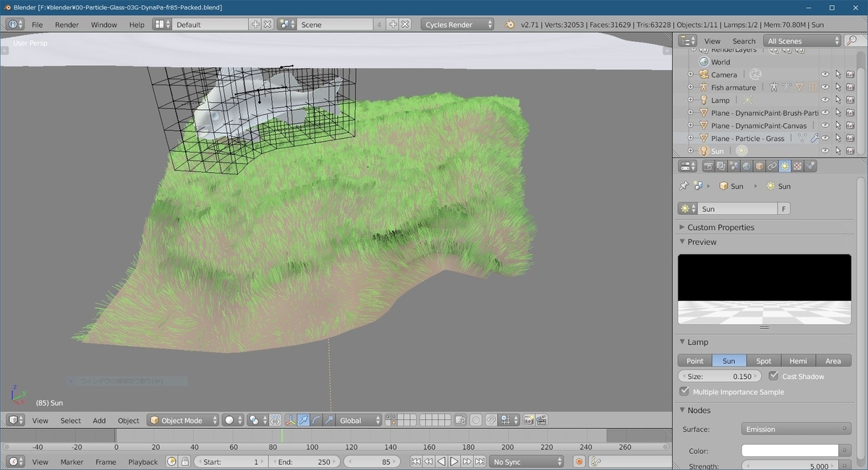Toggle the Cast Shadow checkbox
This screenshot has height=470, width=868.
coord(773,376)
